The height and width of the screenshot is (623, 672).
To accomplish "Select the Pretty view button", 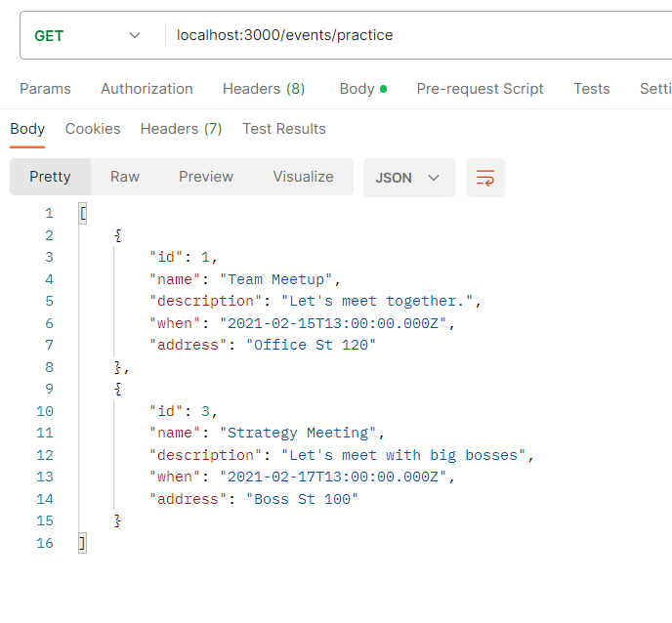I will pos(50,177).
